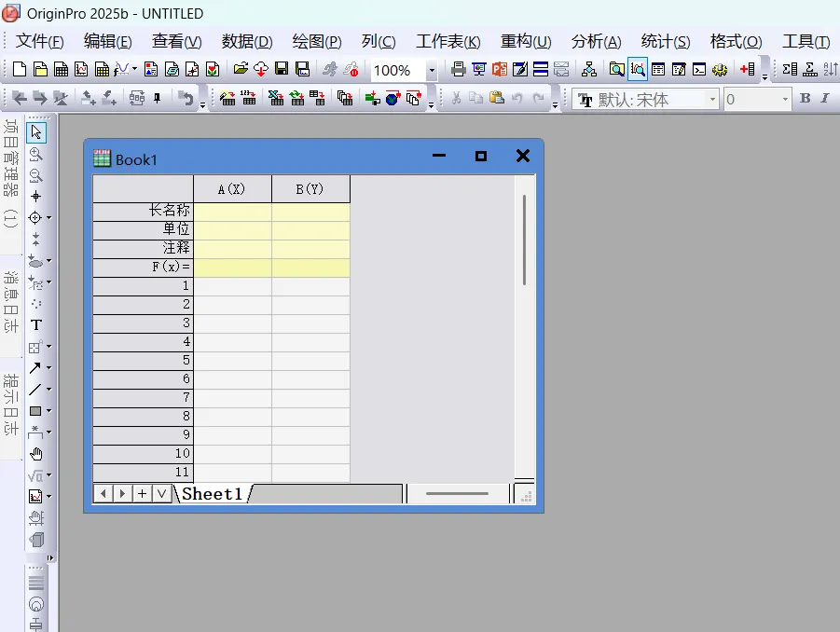The image size is (840, 632).
Task: Click the import wizard table icon
Action: point(227,98)
